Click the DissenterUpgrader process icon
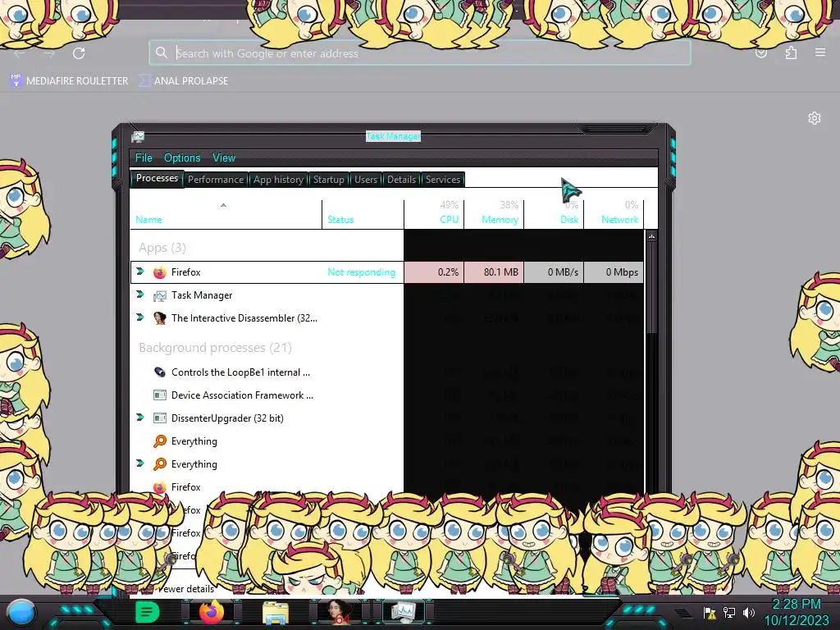The height and width of the screenshot is (630, 840). tap(160, 418)
